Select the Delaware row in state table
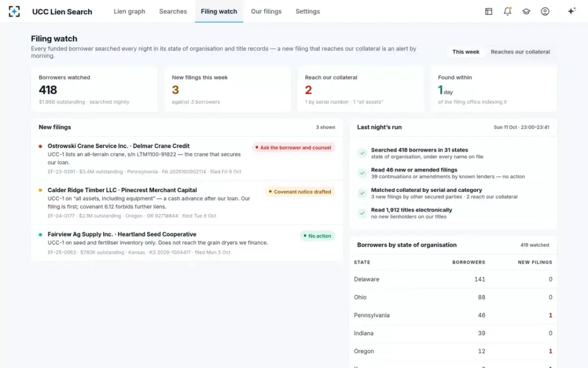Screen dimensions: 588x368 tap(453, 279)
